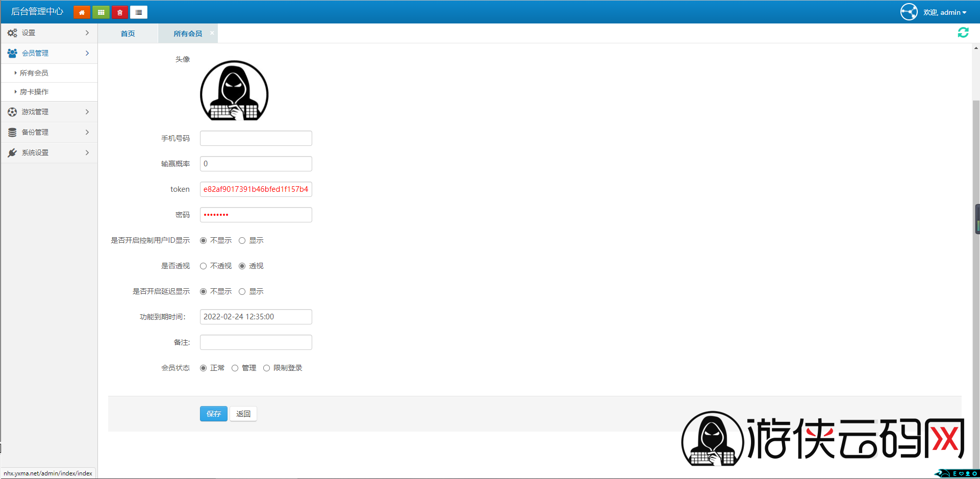This screenshot has width=980, height=479.
Task: Click the red trash icon button
Action: tap(120, 12)
